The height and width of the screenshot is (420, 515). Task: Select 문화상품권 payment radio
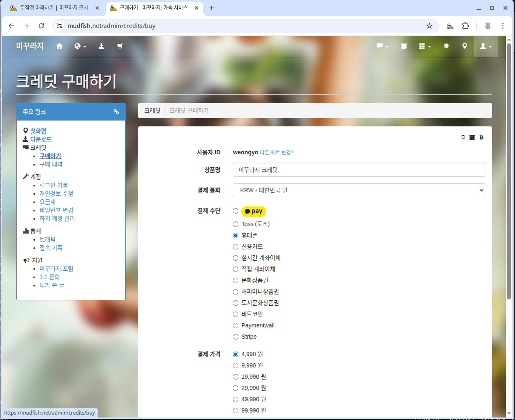pos(235,280)
